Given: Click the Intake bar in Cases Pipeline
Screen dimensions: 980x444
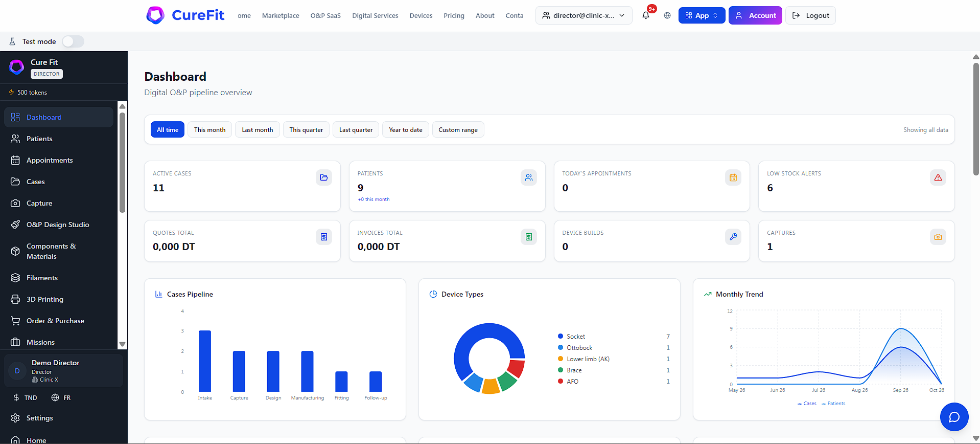Looking at the screenshot, I should (205, 361).
